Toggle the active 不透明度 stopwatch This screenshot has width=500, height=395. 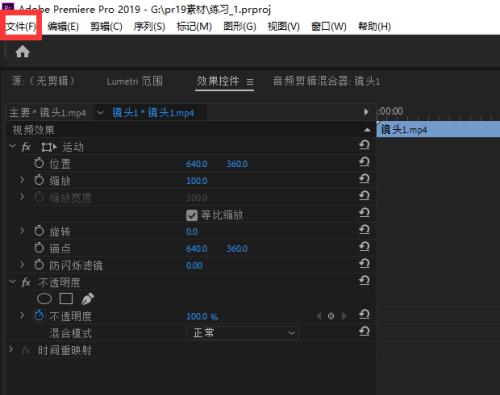(x=39, y=315)
